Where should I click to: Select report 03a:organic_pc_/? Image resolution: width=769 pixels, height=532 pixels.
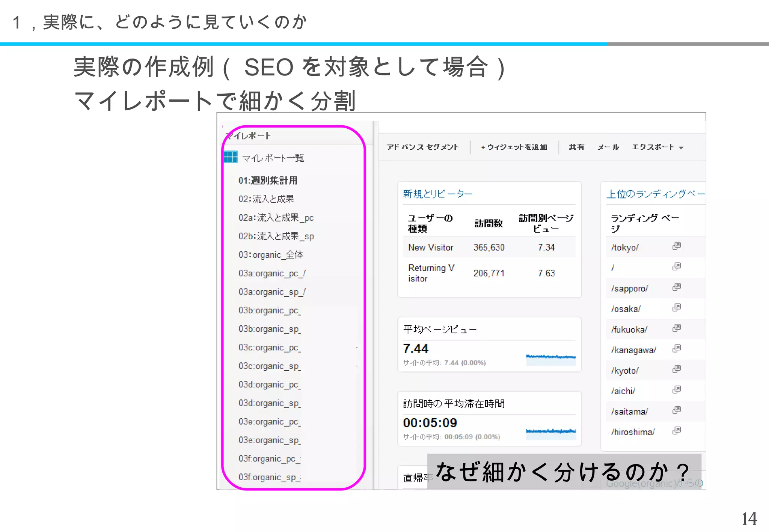point(272,274)
